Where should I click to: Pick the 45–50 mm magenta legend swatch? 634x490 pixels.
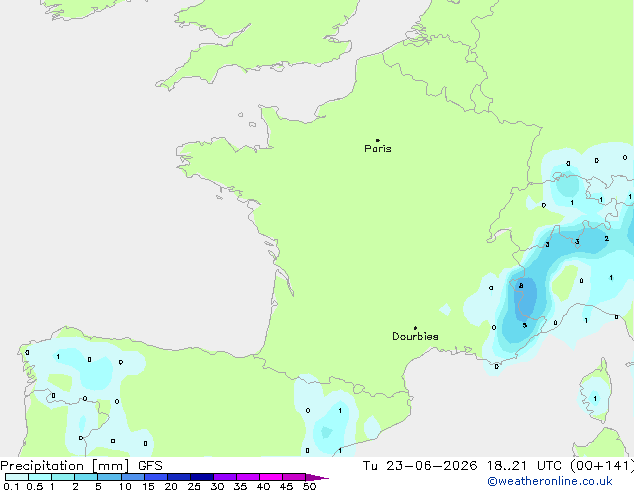294,477
